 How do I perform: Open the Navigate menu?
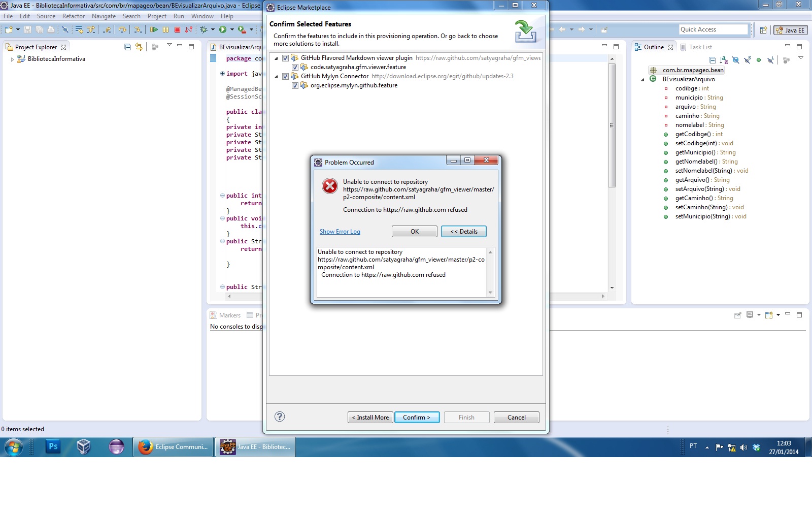104,16
